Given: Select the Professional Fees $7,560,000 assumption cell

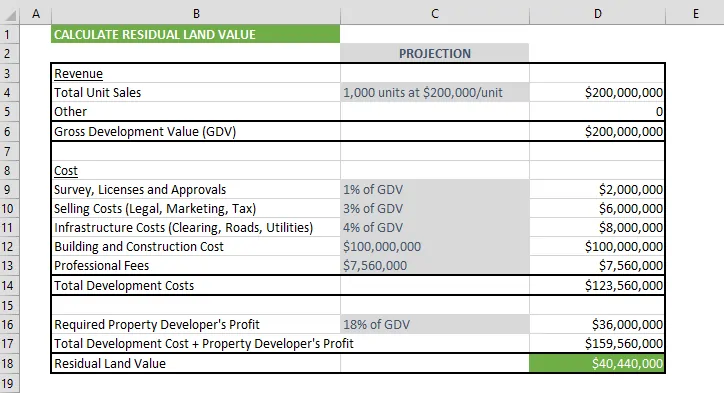Looking at the screenshot, I should [x=434, y=266].
